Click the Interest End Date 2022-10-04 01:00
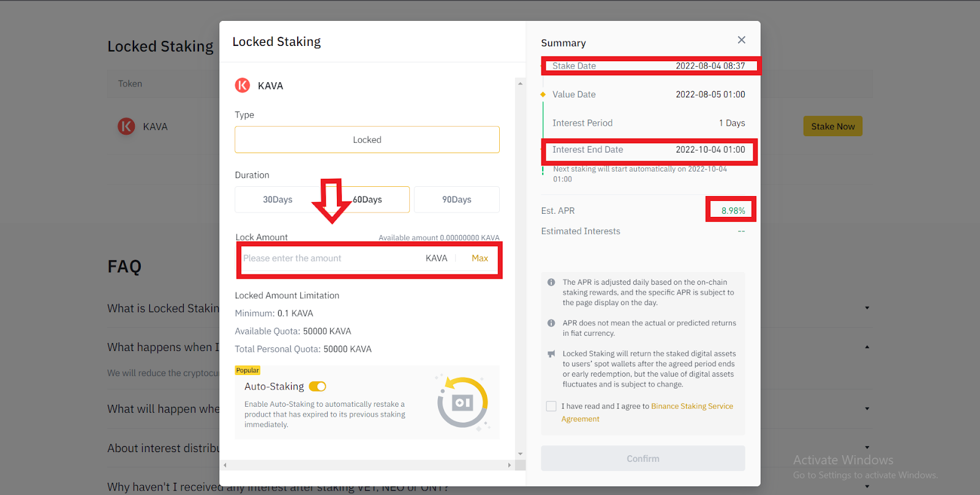This screenshot has height=495, width=980. pos(710,149)
